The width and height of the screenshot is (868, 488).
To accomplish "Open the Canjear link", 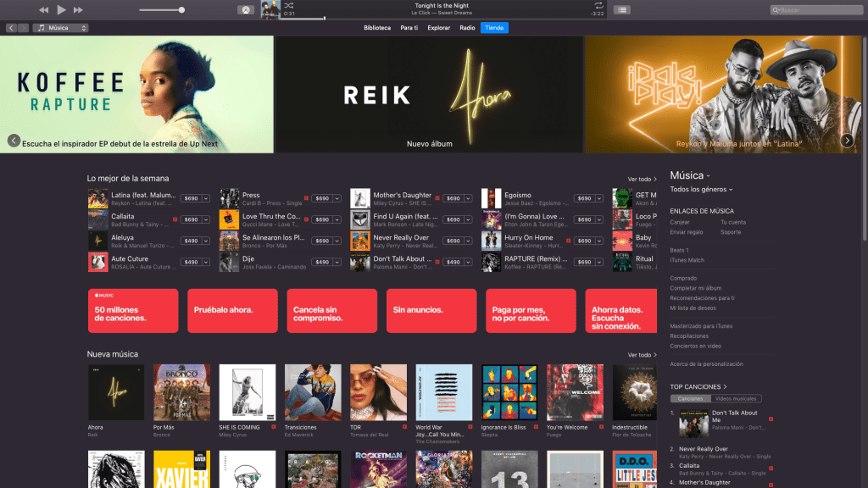I will [680, 223].
